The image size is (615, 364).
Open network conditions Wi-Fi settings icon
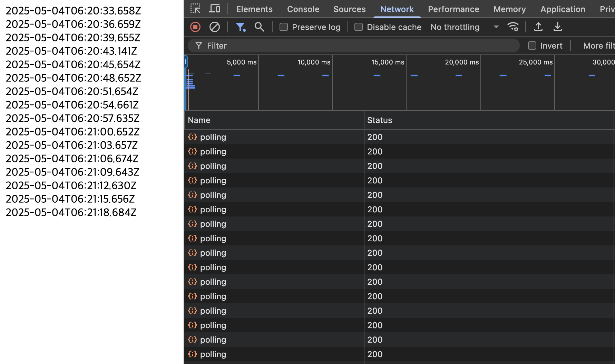pos(513,27)
